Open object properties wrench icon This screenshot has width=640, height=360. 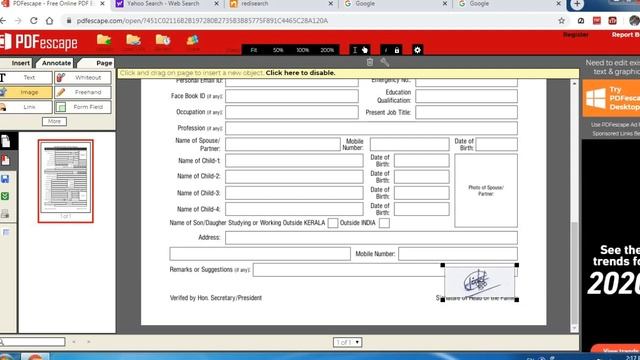[x=384, y=62]
